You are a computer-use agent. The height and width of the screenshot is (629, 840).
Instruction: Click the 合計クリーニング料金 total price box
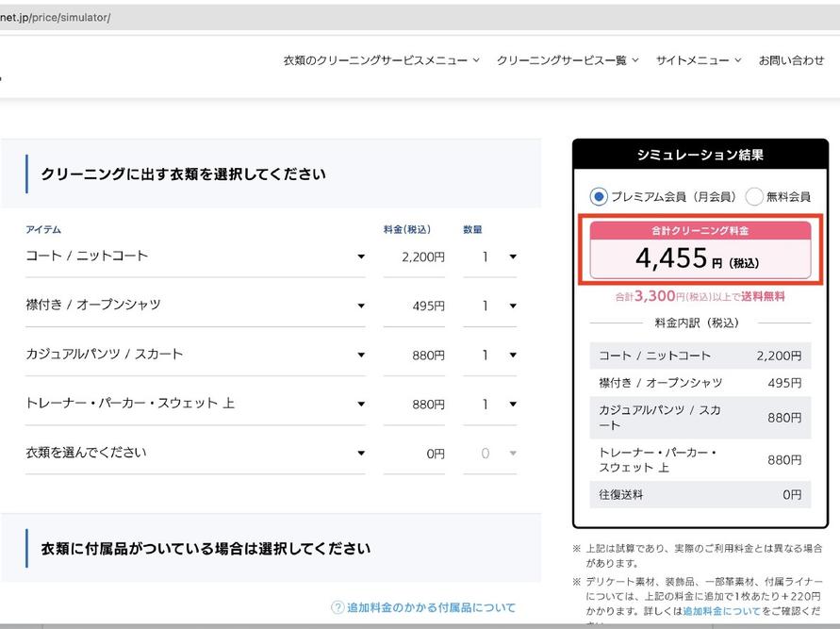pyautogui.click(x=700, y=250)
